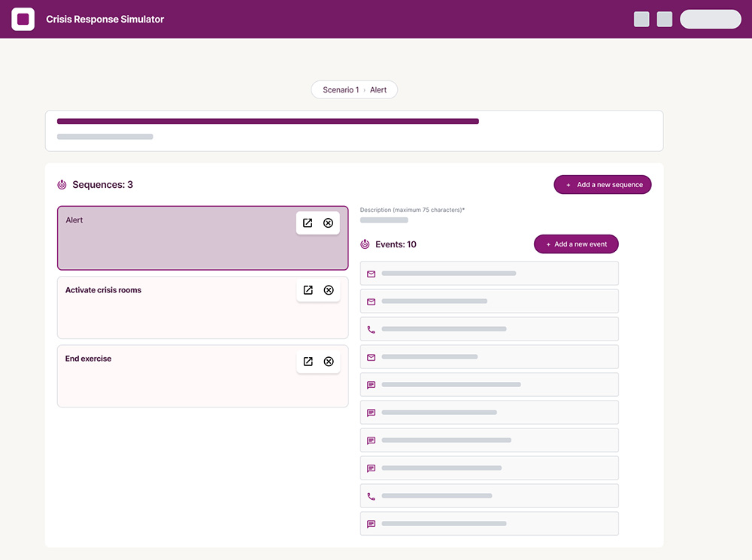Click the first chat message event icon
The height and width of the screenshot is (560, 752).
[x=371, y=385]
